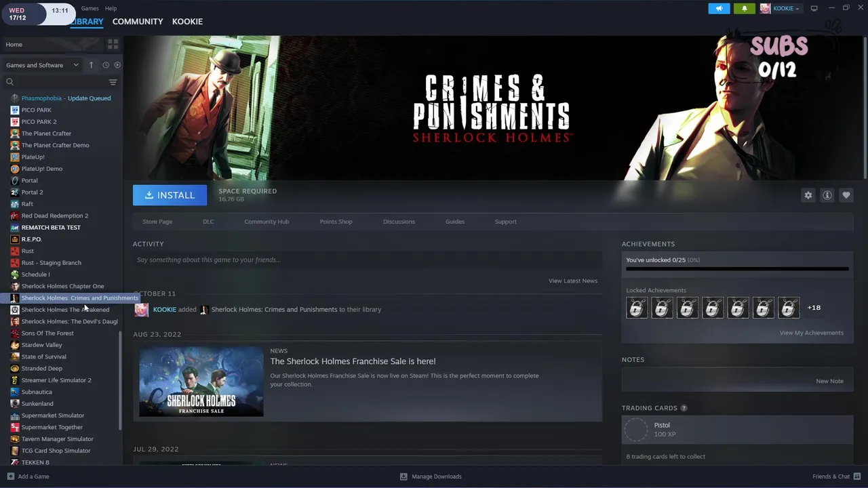Image resolution: width=868 pixels, height=488 pixels.
Task: Show ready-to-play games filter icon
Action: point(117,65)
